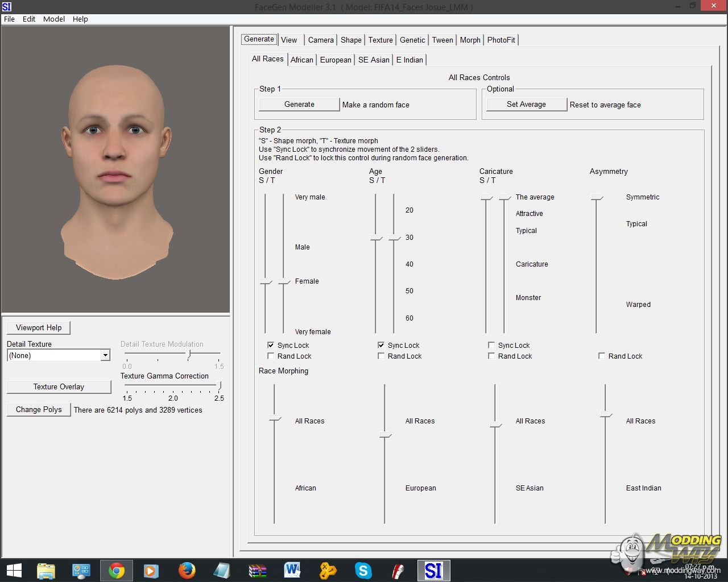Viewport: 728px width, 582px height.
Task: Enable Caricature Sync Lock checkbox
Action: pyautogui.click(x=491, y=346)
